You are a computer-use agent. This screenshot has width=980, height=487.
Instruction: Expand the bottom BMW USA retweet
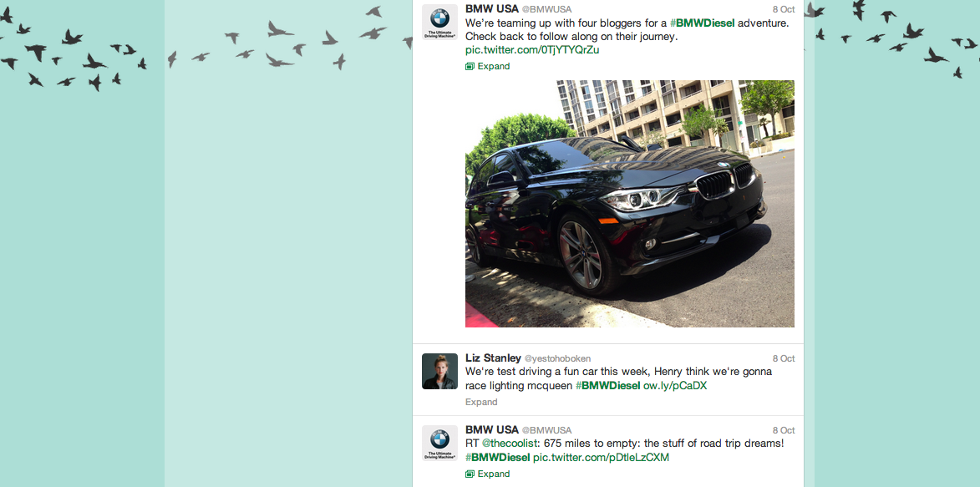pyautogui.click(x=494, y=474)
